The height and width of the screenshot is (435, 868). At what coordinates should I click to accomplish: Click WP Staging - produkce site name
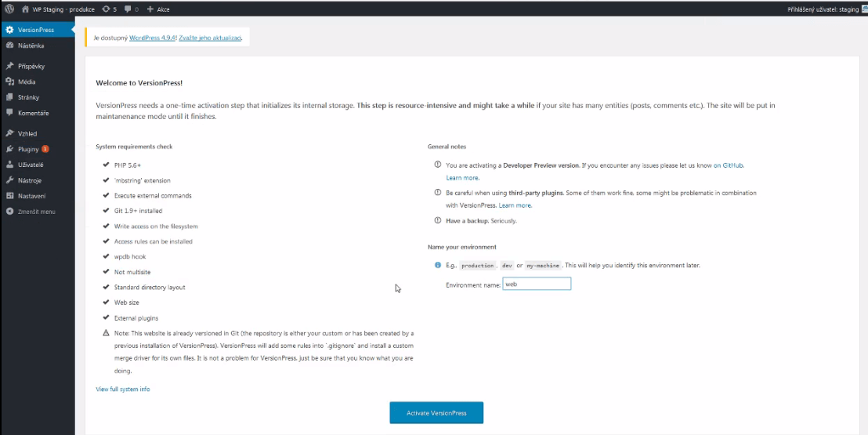[x=58, y=9]
